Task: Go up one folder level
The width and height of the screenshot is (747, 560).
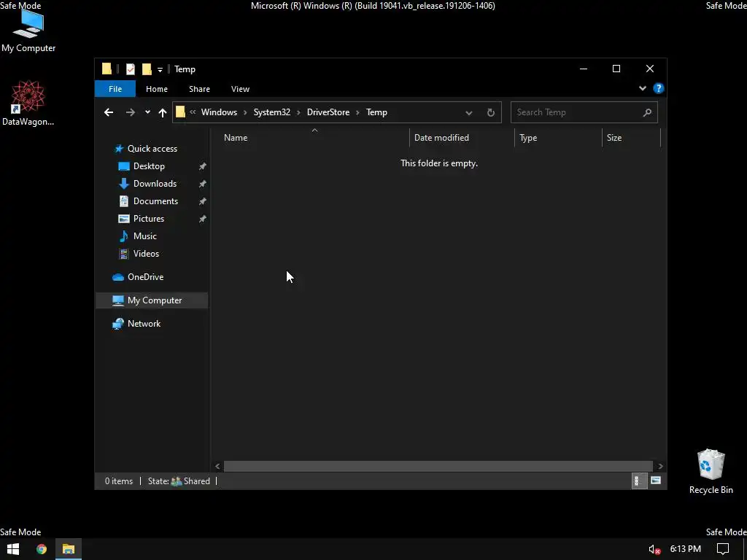Action: (163, 112)
